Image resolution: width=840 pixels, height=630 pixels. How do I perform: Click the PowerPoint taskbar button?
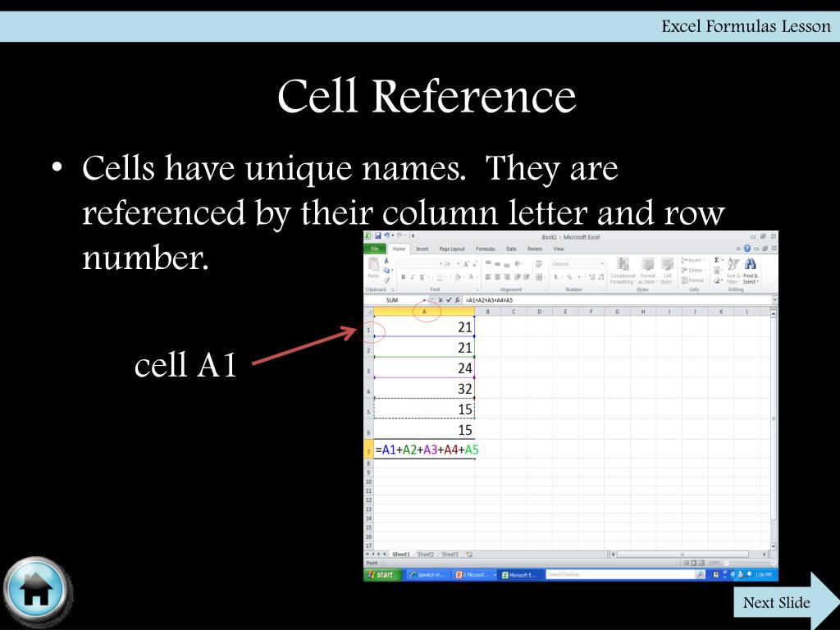pyautogui.click(x=475, y=575)
